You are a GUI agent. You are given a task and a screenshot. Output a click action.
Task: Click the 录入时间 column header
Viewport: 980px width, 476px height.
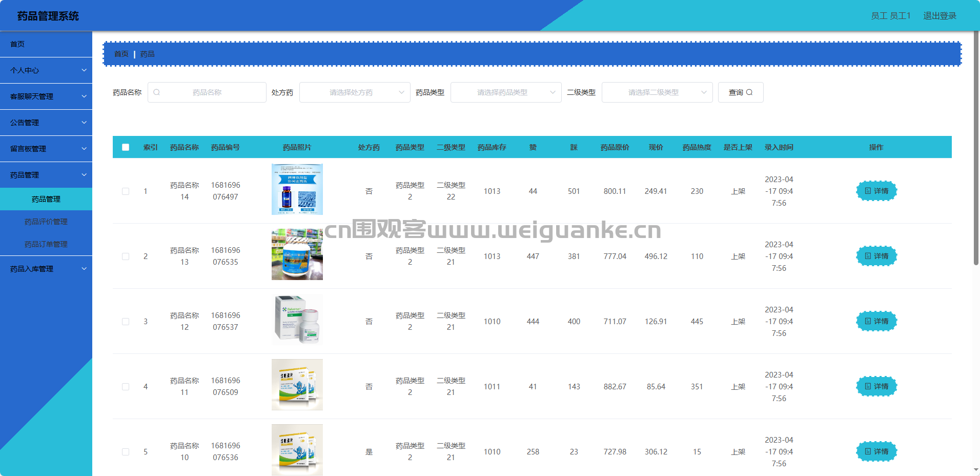pos(779,147)
